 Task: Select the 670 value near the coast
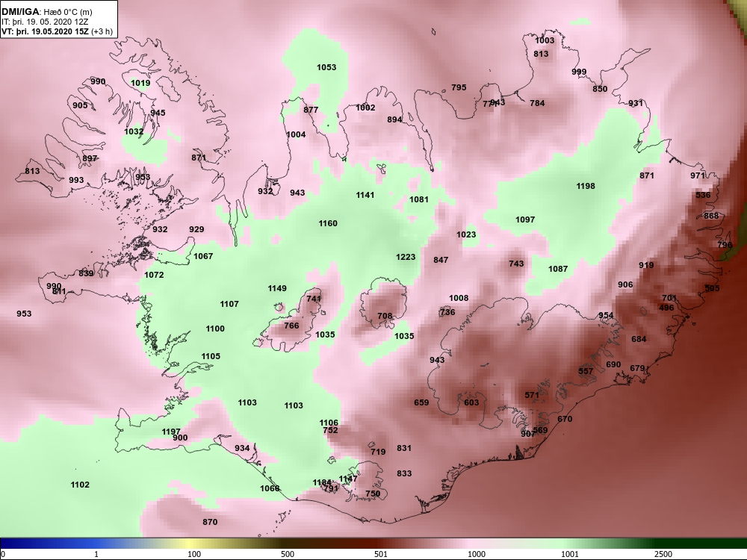pos(565,419)
